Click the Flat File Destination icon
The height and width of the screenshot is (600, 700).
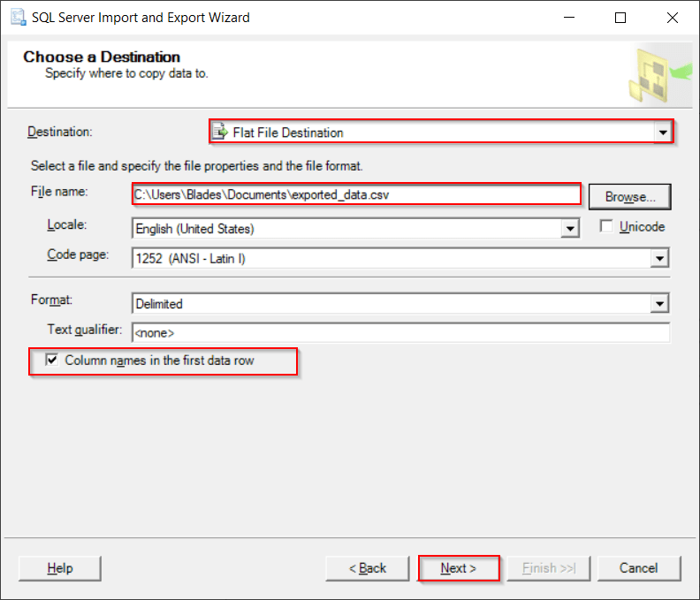click(x=220, y=133)
